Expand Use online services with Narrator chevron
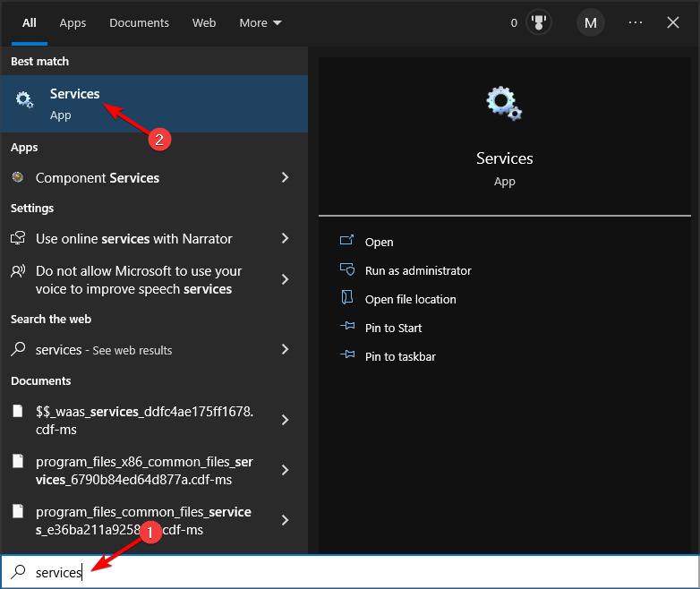The image size is (700, 589). tap(285, 238)
